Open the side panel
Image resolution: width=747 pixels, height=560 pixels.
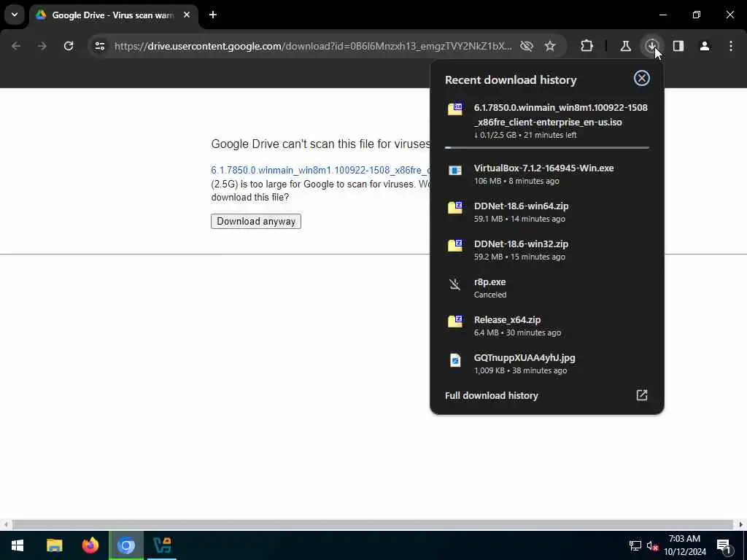click(x=678, y=46)
